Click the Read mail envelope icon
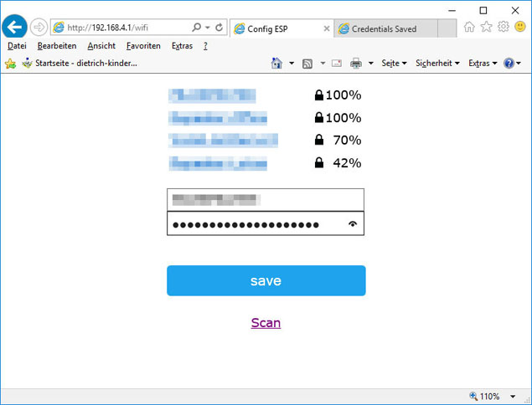Screen dimensions: 532x405 [337, 64]
